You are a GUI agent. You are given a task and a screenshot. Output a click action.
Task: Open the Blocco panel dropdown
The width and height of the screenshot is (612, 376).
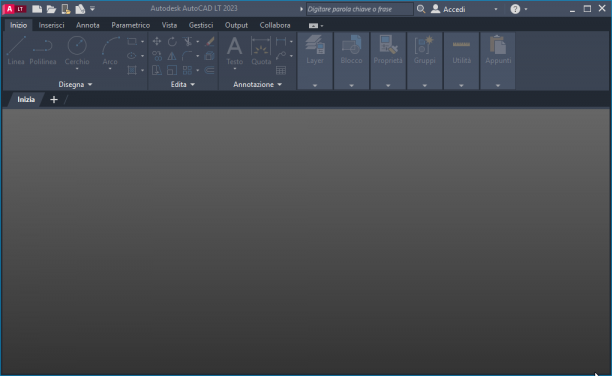coord(351,85)
